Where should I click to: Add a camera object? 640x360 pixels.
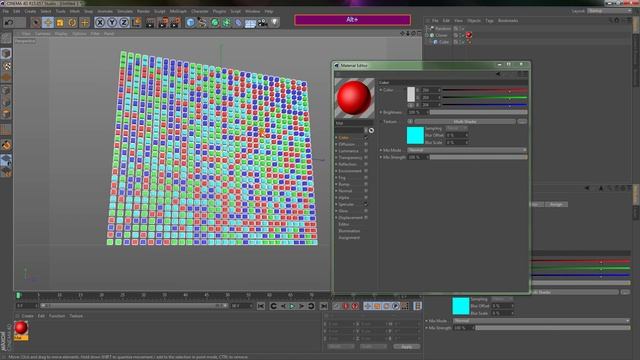coord(262,22)
